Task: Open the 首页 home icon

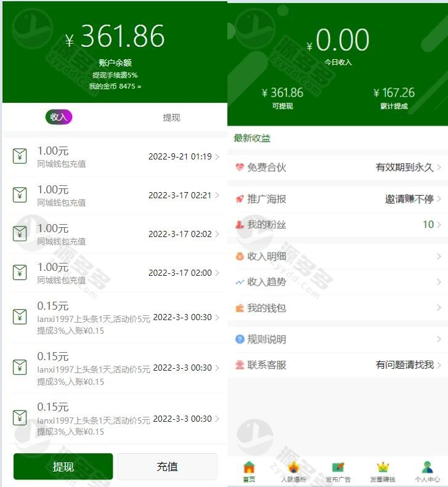Action: (x=249, y=467)
